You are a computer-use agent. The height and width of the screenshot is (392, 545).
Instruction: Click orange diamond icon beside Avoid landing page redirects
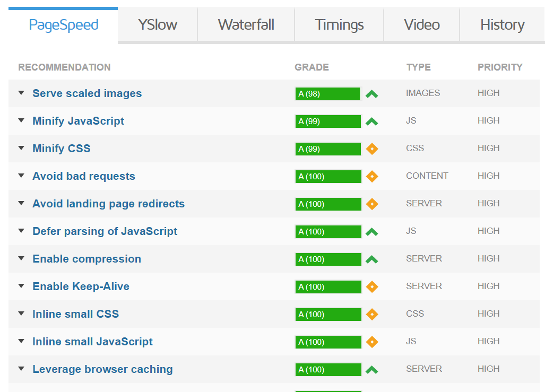pos(372,204)
